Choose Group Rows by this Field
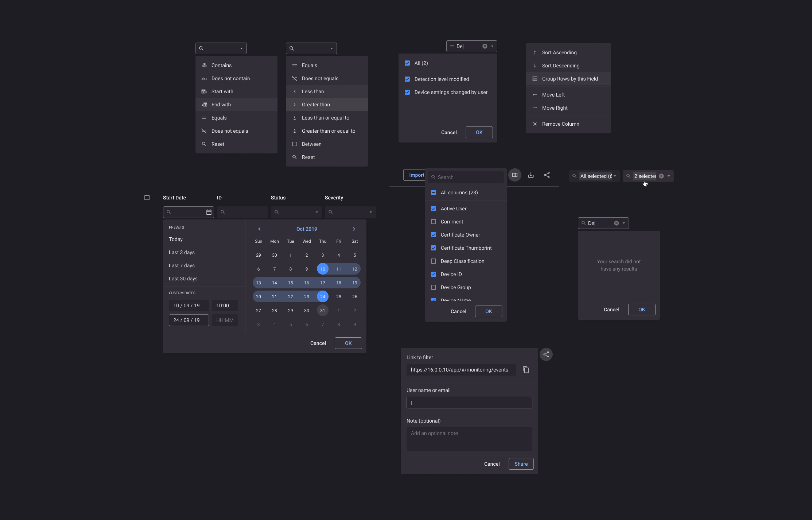The image size is (812, 520). (x=569, y=79)
